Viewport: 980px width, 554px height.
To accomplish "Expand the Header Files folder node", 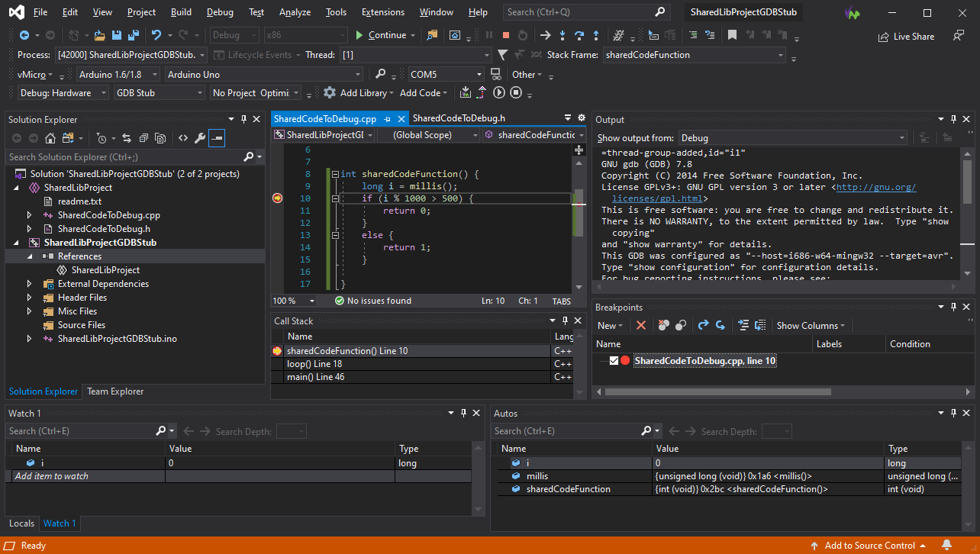I will click(x=30, y=298).
